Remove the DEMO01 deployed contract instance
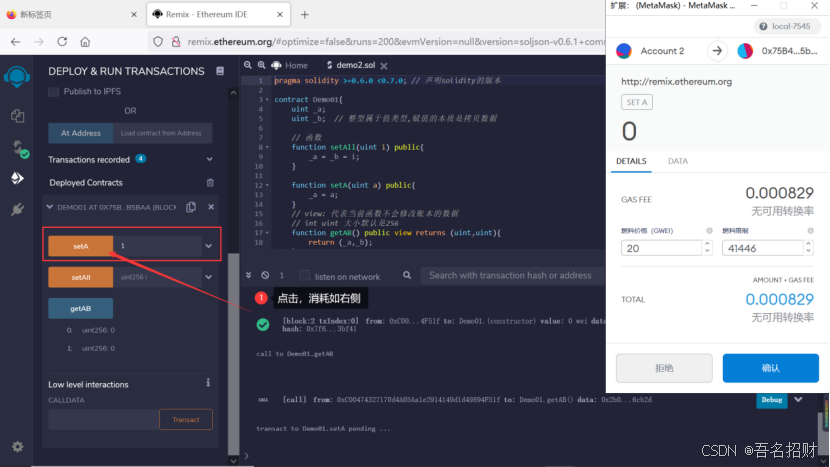Viewport: 830px width, 467px height. [x=211, y=207]
